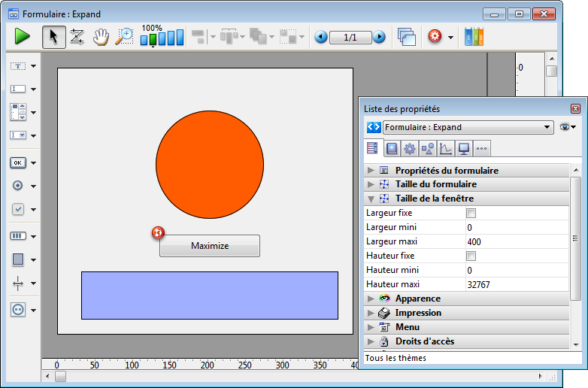
Task: Open the library books icon
Action: pos(474,37)
